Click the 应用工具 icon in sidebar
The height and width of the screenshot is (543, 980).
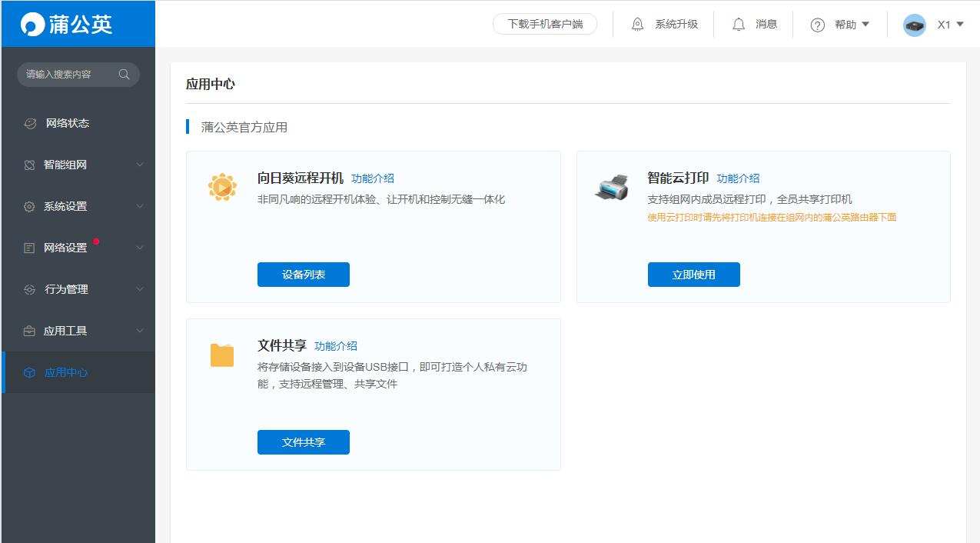click(x=28, y=331)
